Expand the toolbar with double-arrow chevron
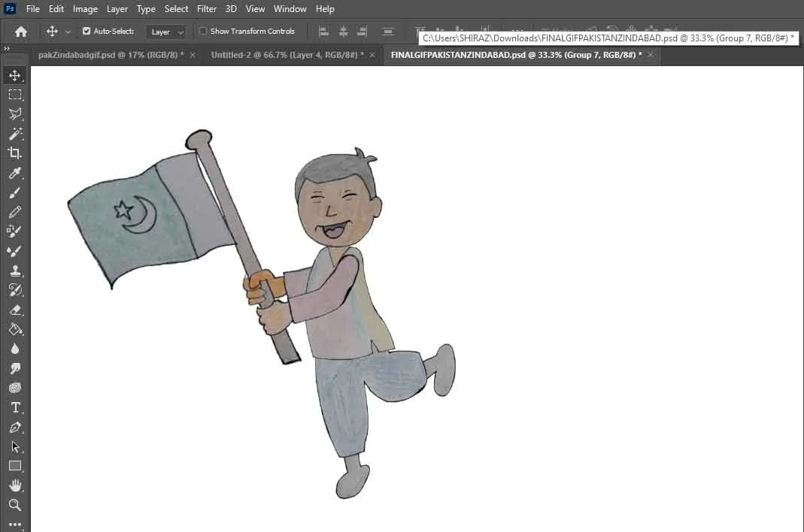The image size is (804, 532). 7,48
